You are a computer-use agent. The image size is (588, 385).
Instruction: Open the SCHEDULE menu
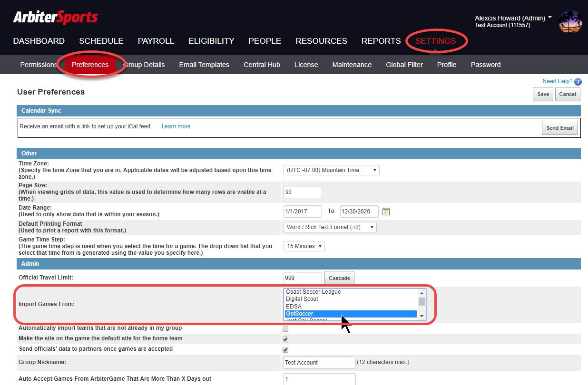tap(101, 41)
